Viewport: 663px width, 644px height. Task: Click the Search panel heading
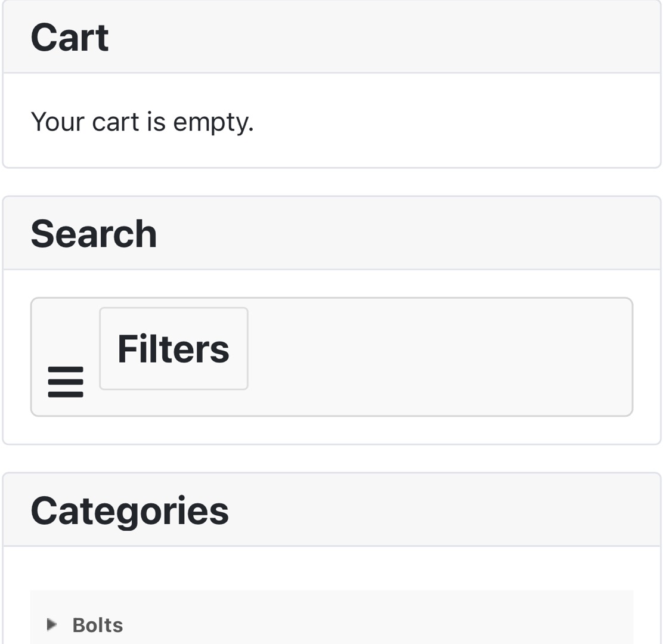94,233
